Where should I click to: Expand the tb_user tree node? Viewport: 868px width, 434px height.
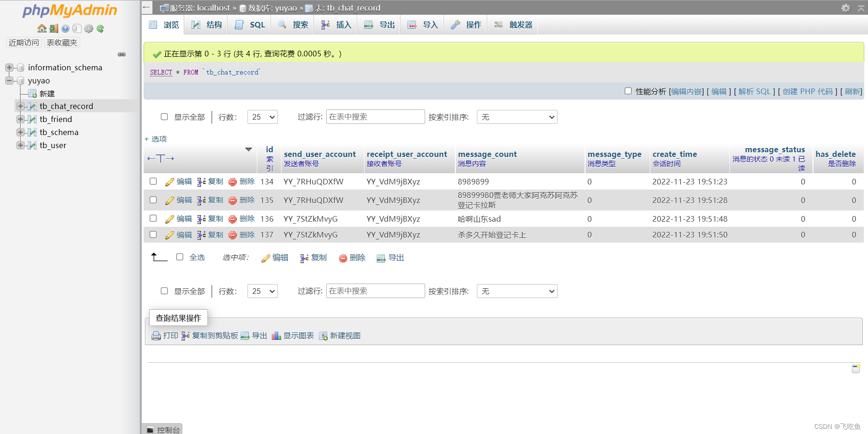pyautogui.click(x=20, y=145)
